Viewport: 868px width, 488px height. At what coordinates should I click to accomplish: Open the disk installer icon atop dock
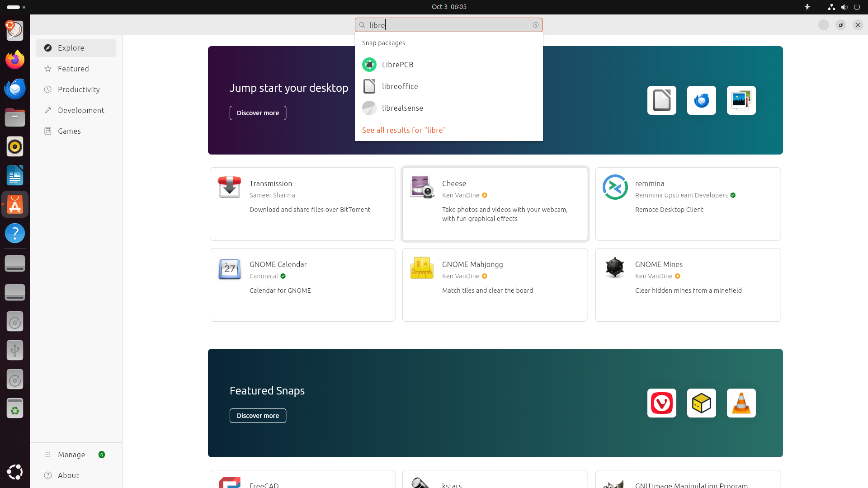point(15,31)
